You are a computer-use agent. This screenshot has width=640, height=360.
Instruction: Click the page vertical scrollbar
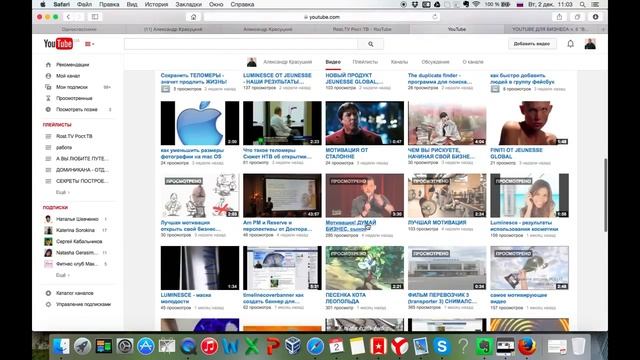pos(605,195)
